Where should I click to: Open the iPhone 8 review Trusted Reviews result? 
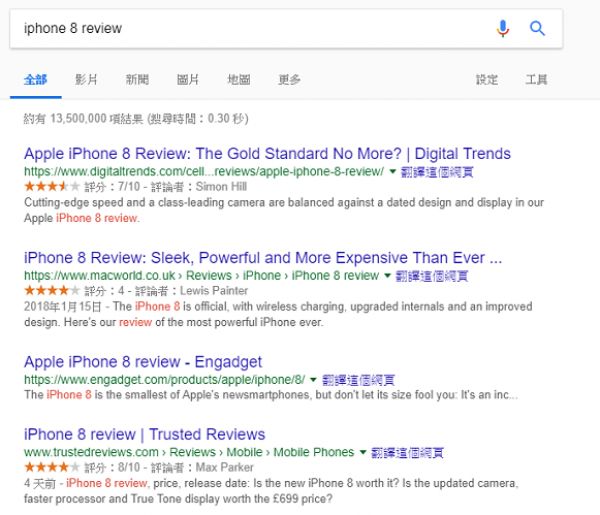point(144,434)
